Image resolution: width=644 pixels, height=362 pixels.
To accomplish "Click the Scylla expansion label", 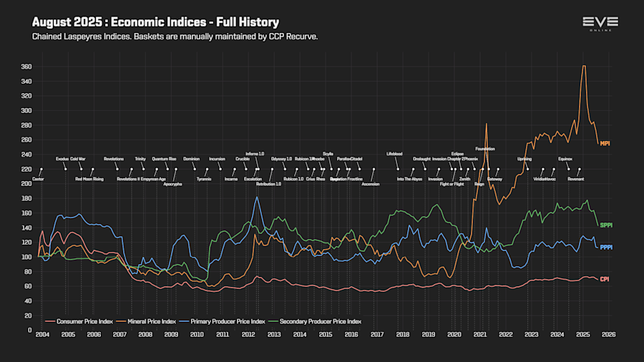I will click(328, 155).
